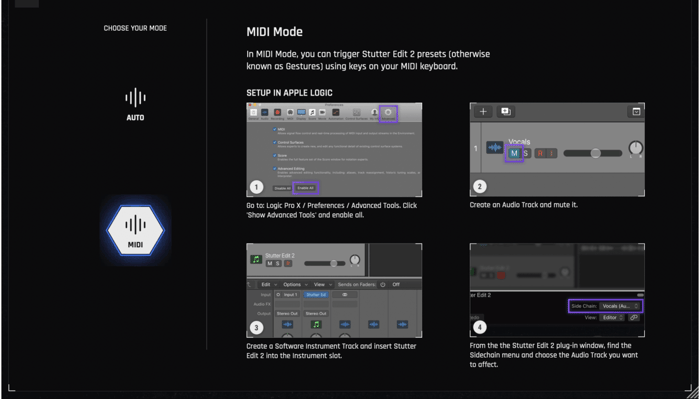The width and height of the screenshot is (700, 399).
Task: Click the 'SETUP IN APPLE LOGIC' heading
Action: coord(289,93)
